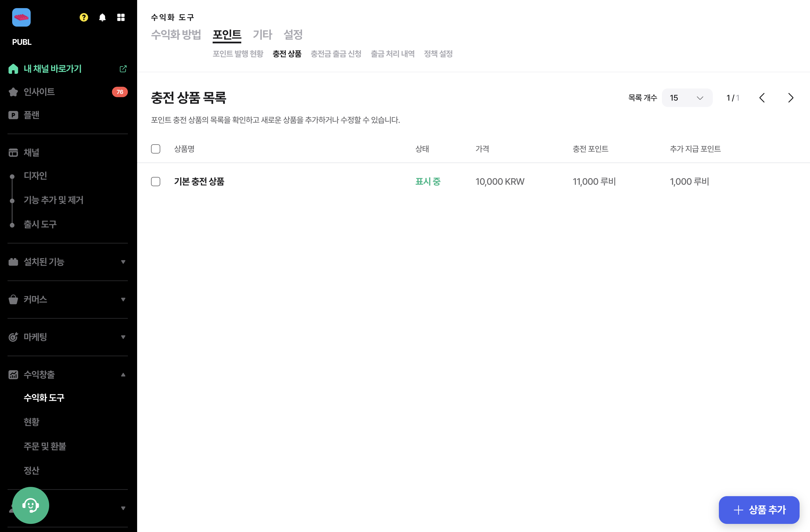Open the 목록 개수 dropdown showing 15
Image resolution: width=810 pixels, height=532 pixels.
tap(687, 98)
